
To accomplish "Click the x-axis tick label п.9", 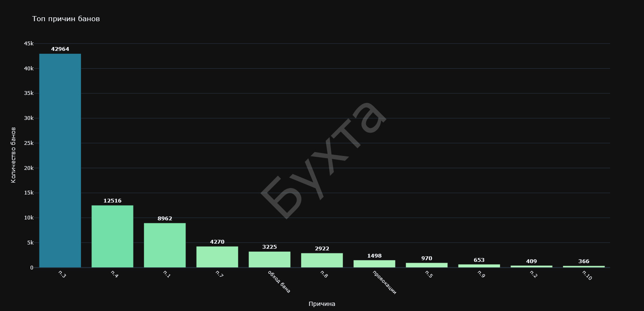I will point(481,274).
